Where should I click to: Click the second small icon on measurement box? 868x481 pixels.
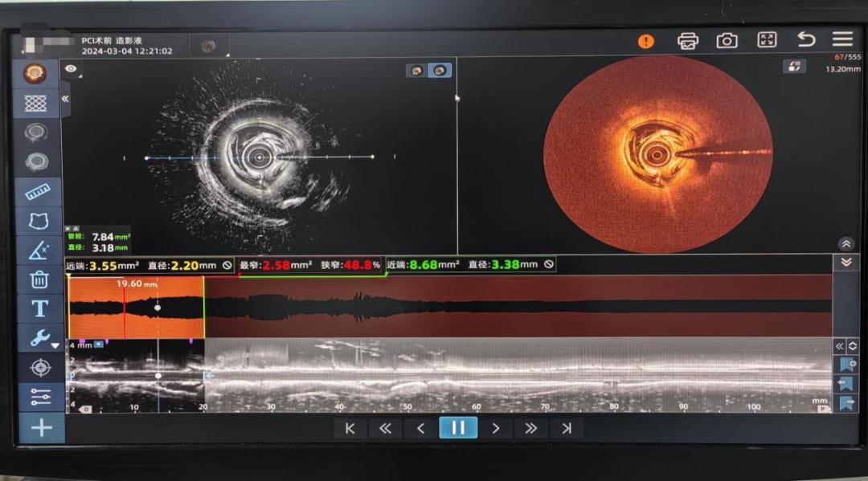[76, 228]
